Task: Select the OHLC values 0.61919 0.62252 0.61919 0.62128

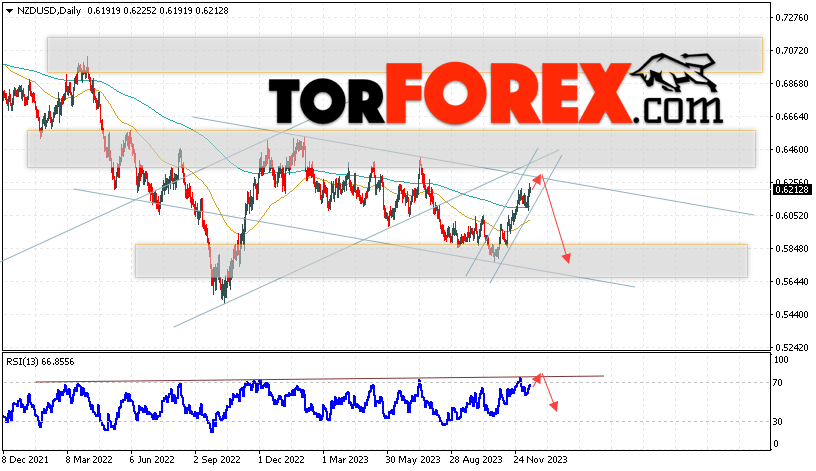Action: (x=158, y=10)
